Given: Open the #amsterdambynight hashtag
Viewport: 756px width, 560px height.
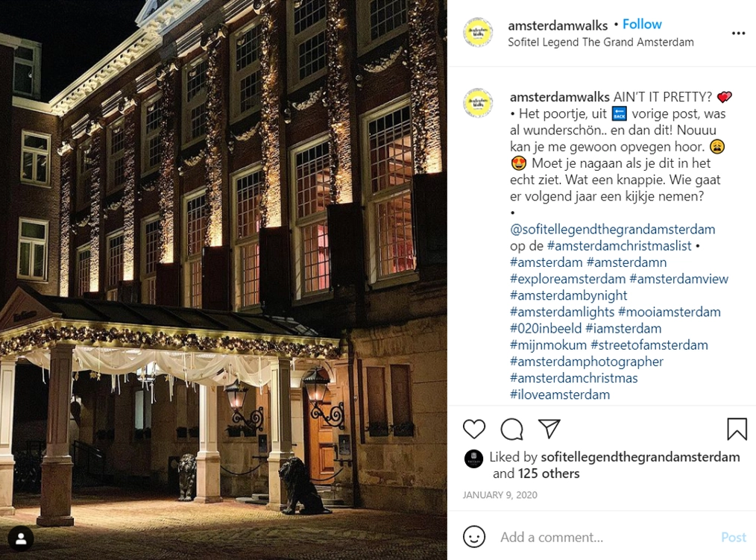Looking at the screenshot, I should click(568, 296).
